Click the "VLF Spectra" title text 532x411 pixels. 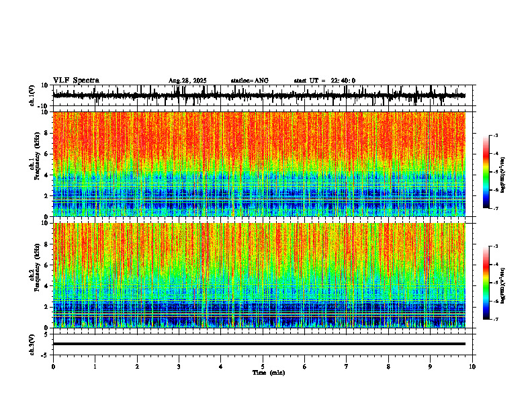coord(76,81)
